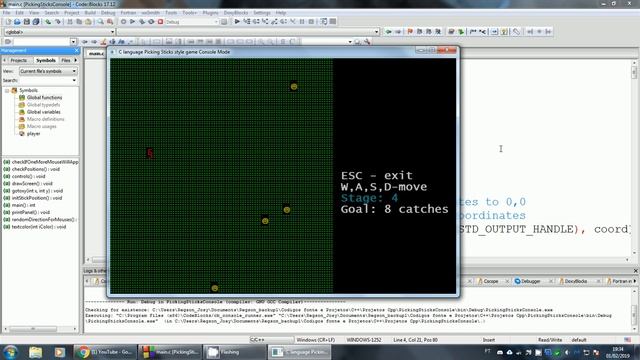Screen dimensions: 640x360
Task: Select the main.c editor tab
Action: point(96,53)
